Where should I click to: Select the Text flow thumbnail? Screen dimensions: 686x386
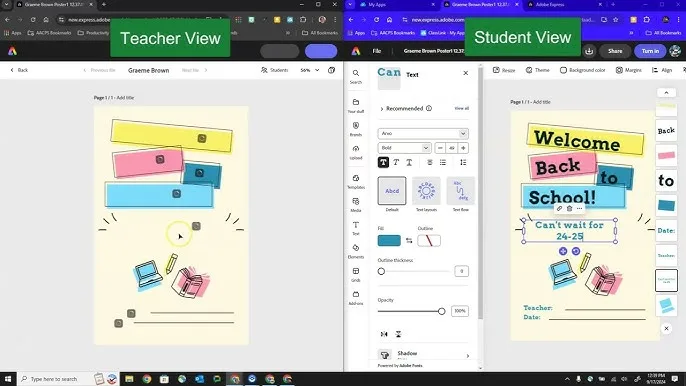(x=460, y=190)
